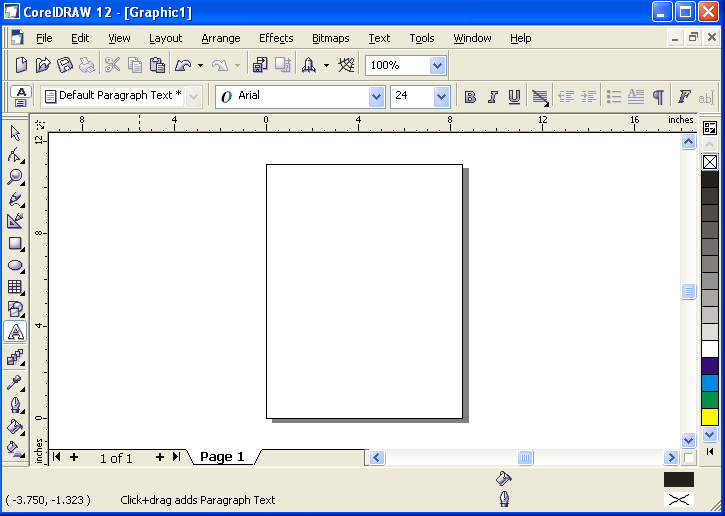The image size is (725, 516).
Task: Click the vertical scrollbar up arrow
Action: (688, 141)
